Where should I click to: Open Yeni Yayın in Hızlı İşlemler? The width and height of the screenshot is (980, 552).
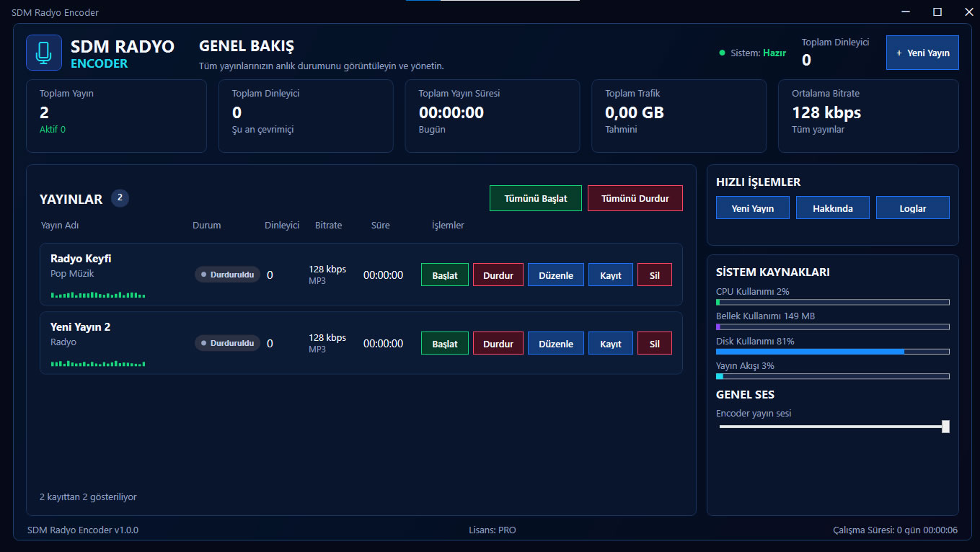pyautogui.click(x=753, y=208)
